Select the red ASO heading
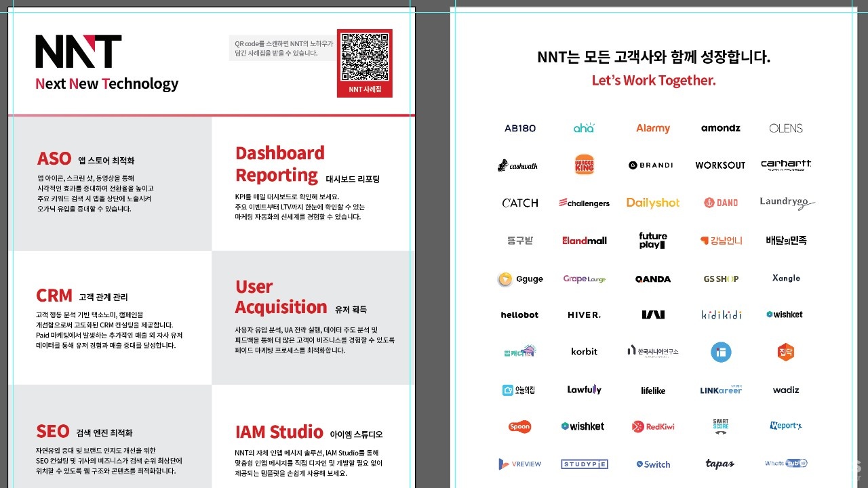Viewport: 868px width, 488px height. 54,159
